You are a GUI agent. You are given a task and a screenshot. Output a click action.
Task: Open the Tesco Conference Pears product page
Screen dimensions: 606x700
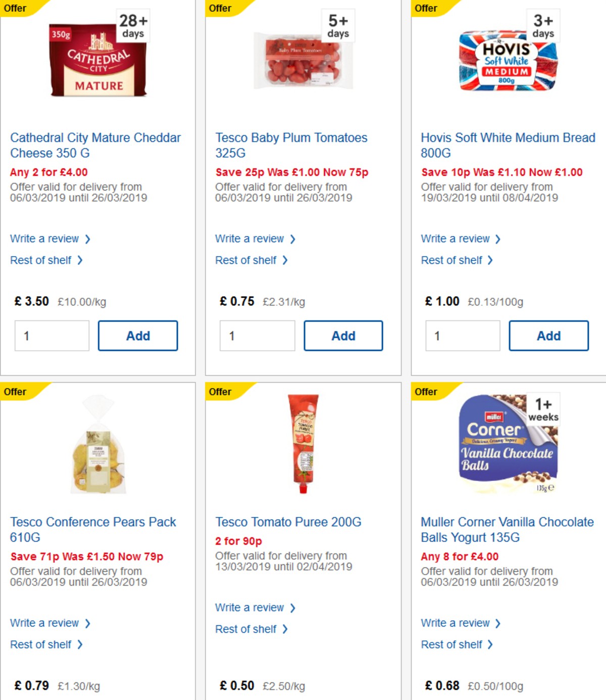92,530
